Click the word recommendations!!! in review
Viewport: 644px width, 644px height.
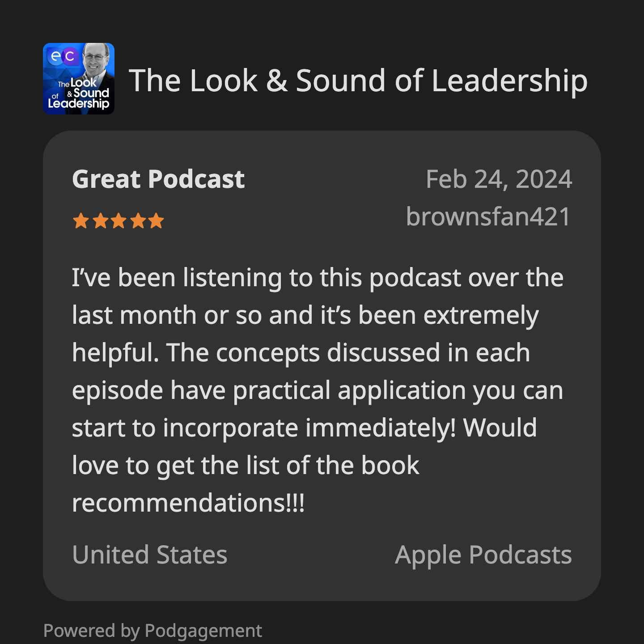(x=188, y=503)
